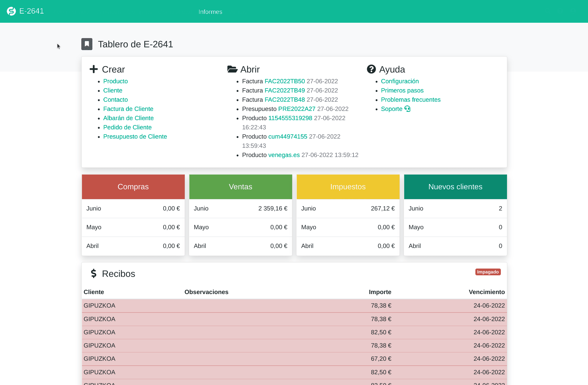Viewport: 588px width, 385px height.
Task: Click the Abril row in Nuevos clientes
Action: pyautogui.click(x=455, y=246)
